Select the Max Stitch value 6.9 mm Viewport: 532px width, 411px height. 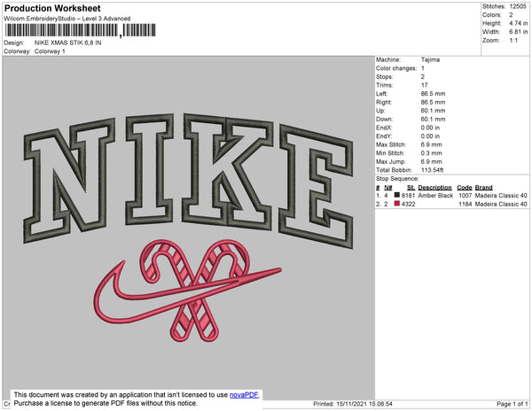tap(432, 144)
